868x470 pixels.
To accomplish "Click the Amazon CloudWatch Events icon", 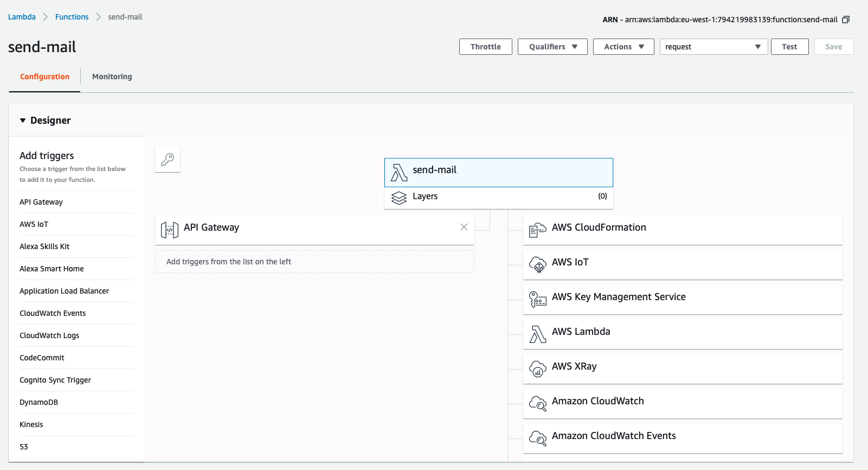I will point(538,439).
